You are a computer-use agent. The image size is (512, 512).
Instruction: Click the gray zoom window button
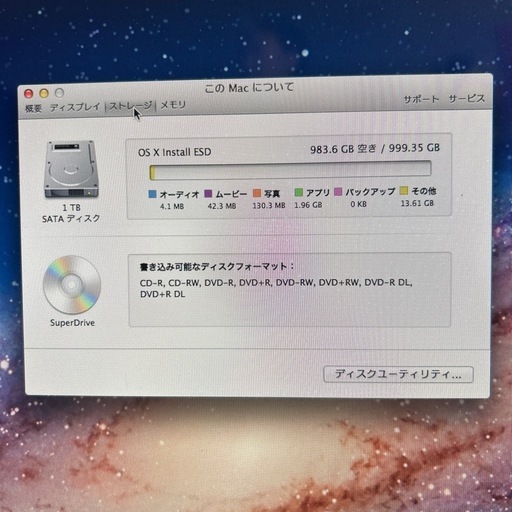[59, 93]
